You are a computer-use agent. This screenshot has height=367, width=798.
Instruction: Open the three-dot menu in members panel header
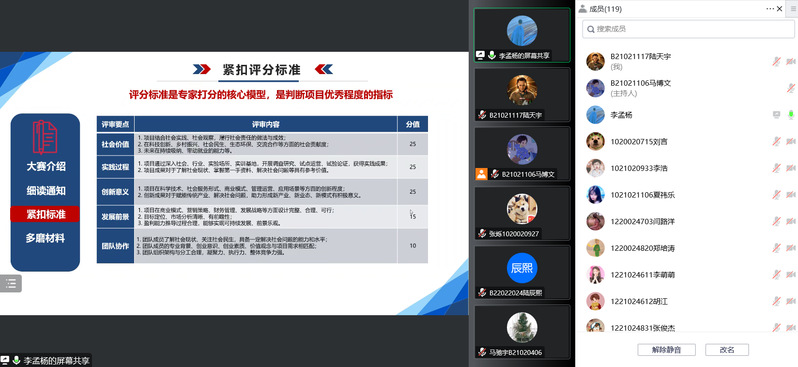[770, 9]
